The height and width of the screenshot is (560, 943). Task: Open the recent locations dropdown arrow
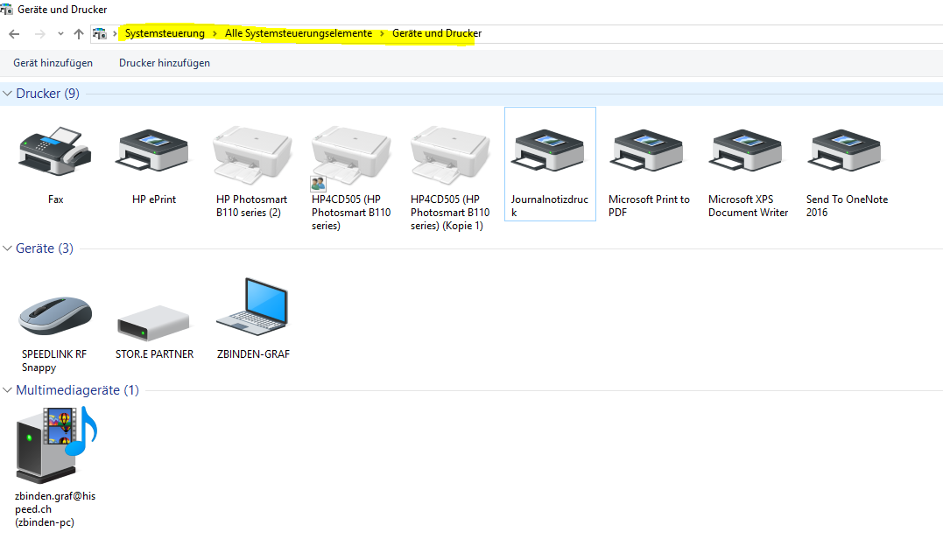click(x=60, y=34)
